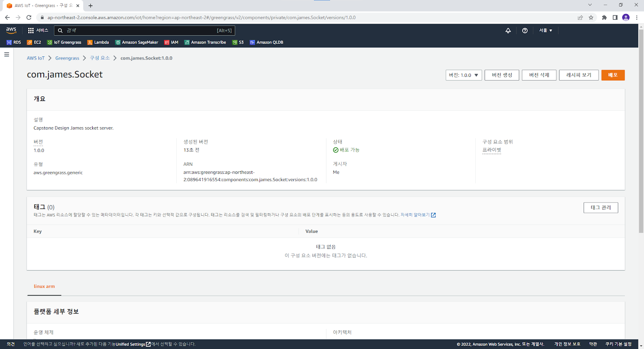Image resolution: width=644 pixels, height=349 pixels.
Task: Select the linux arm platform tab
Action: click(44, 286)
